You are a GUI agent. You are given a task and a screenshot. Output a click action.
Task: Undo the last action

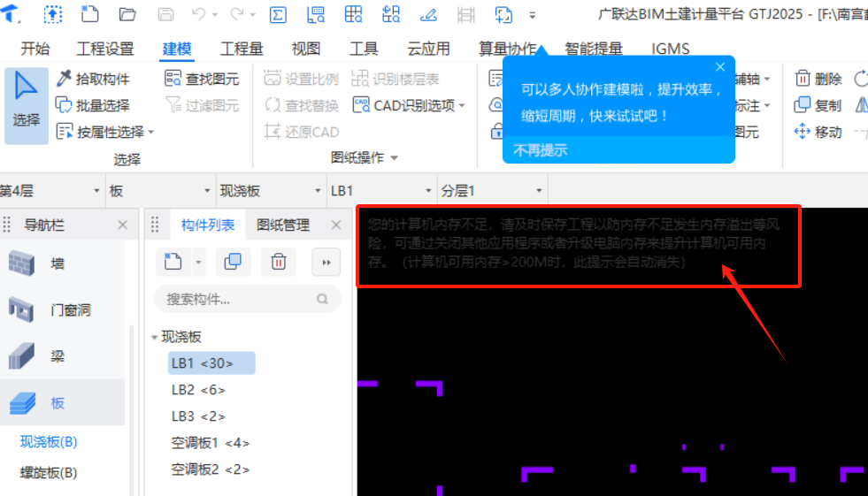coord(199,14)
